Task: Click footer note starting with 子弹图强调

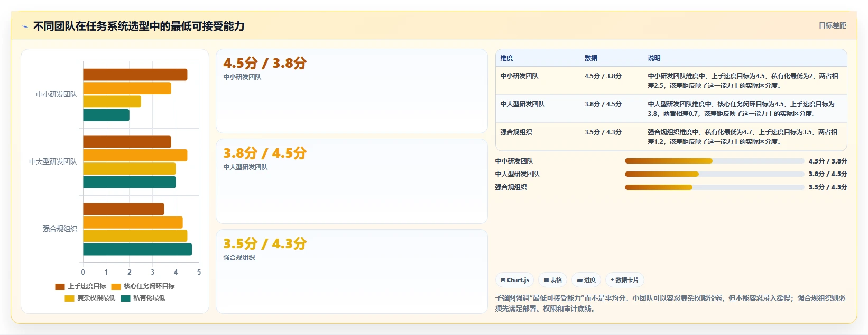Action: click(670, 303)
